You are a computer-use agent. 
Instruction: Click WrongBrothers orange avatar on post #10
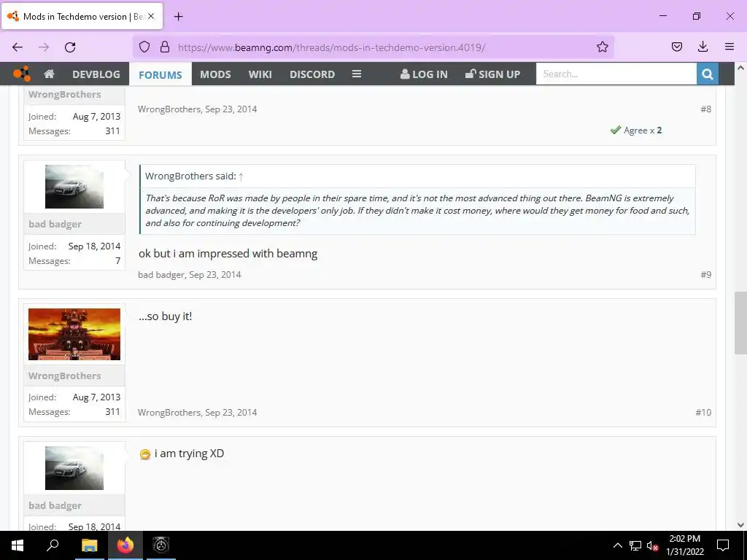74,334
